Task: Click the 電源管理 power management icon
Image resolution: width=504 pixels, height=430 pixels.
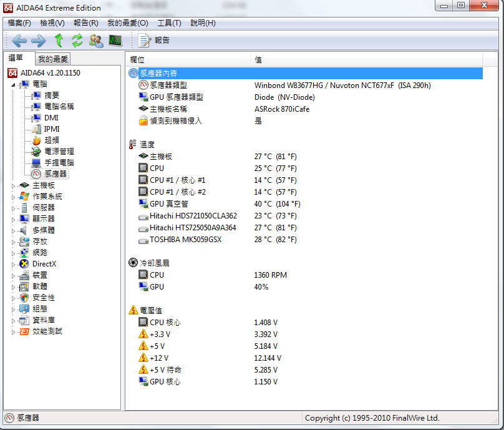Action: click(x=36, y=152)
